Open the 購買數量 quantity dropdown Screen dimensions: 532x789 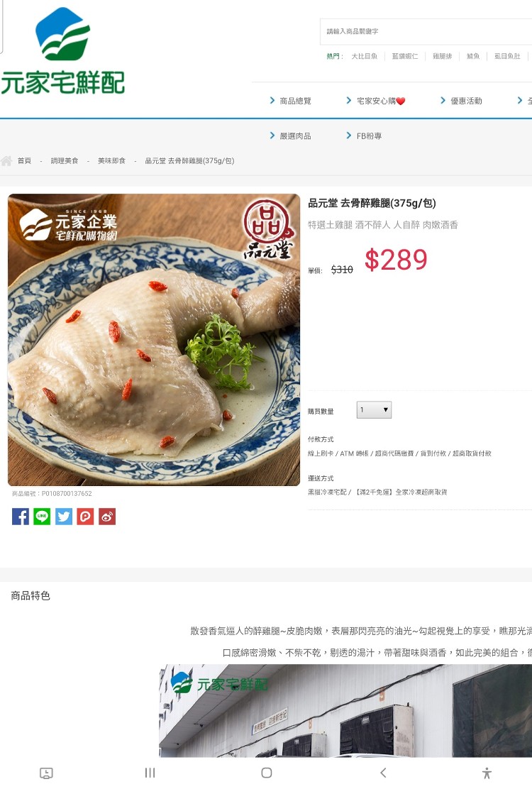374,410
